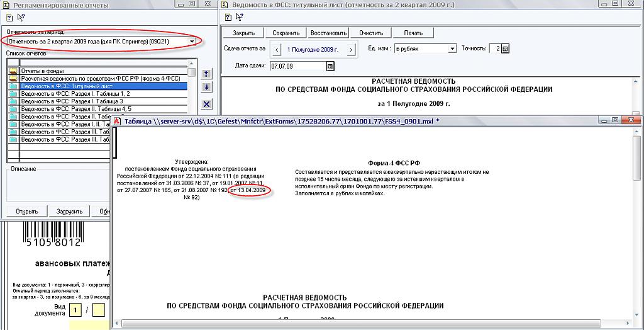Click the Очистить button
This screenshot has height=330, width=644.
[371, 33]
